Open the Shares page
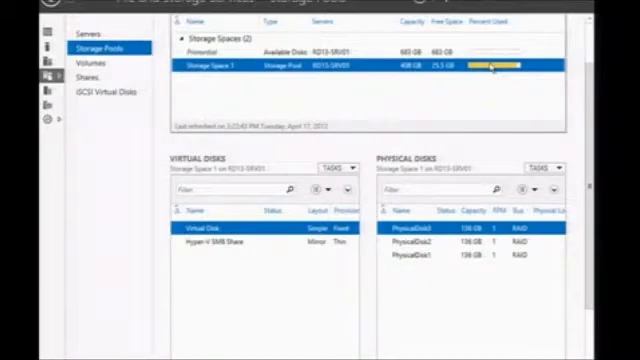The width and height of the screenshot is (640, 360). 87,77
